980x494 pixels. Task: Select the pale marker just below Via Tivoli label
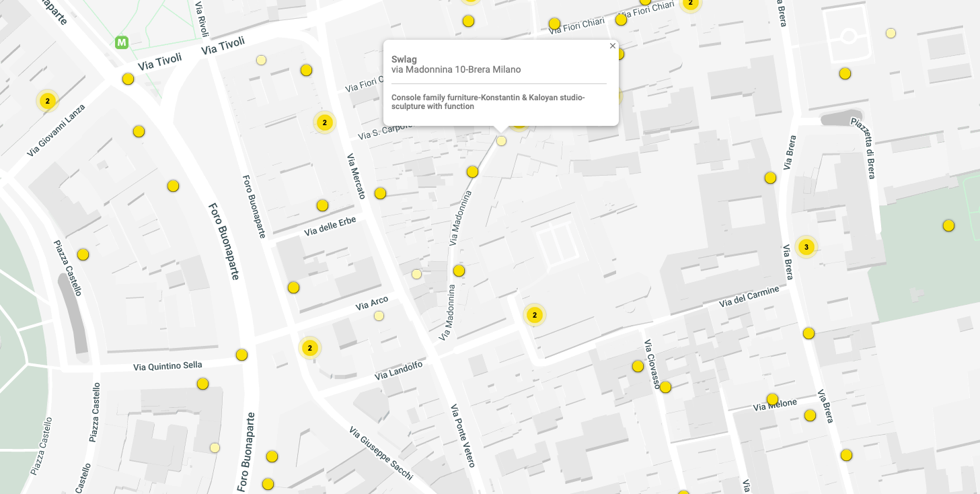coord(261,60)
